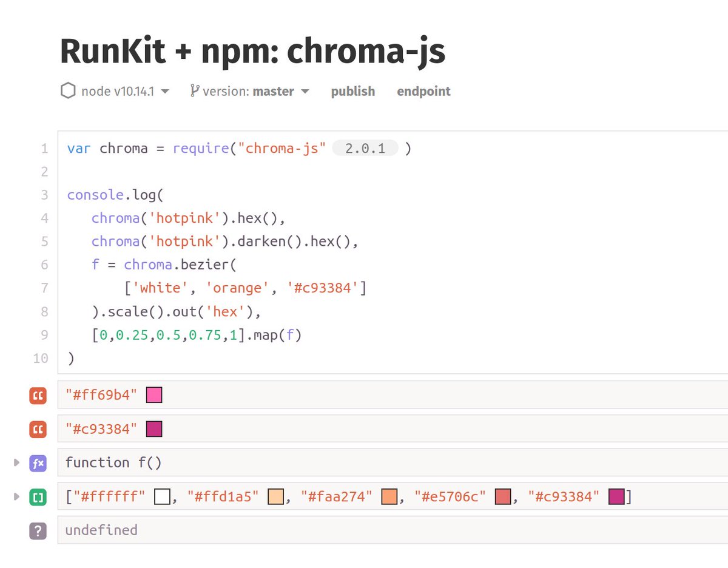The image size is (728, 568).
Task: Click line number 10 in the gutter
Action: [x=41, y=358]
